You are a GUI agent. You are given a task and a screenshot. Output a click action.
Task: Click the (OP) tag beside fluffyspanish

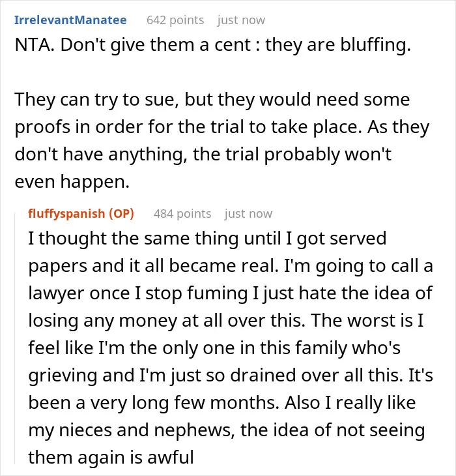coord(121,214)
